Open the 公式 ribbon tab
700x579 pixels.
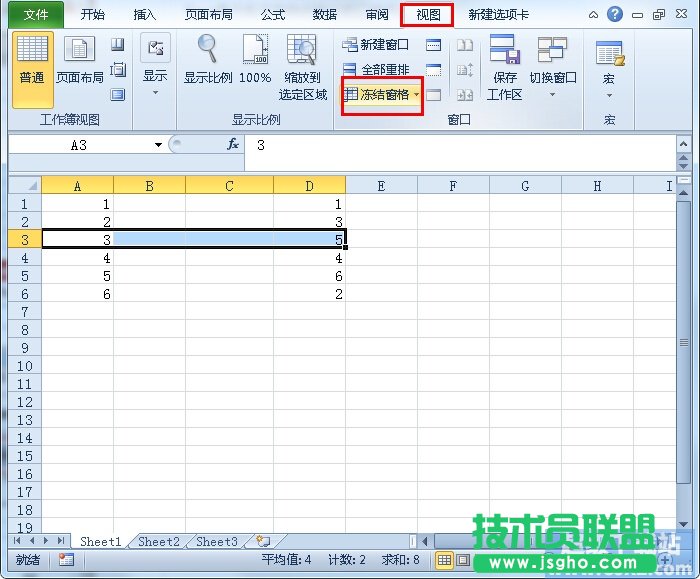[x=272, y=15]
